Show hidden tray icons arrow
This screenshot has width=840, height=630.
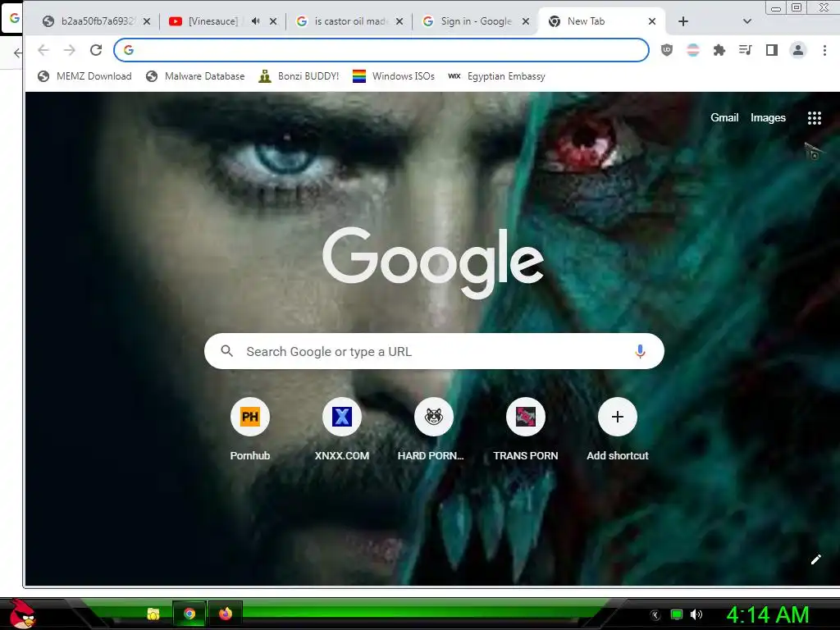point(655,615)
